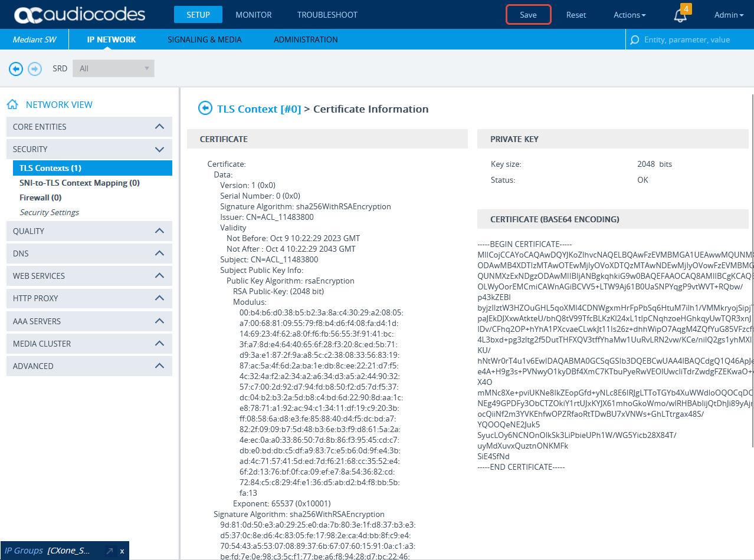754x560 pixels.
Task: Click the AudioCodes logo
Action: tap(80, 14)
